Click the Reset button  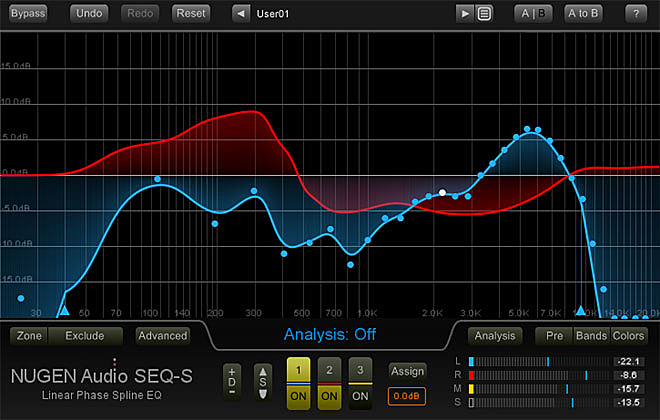191,13
